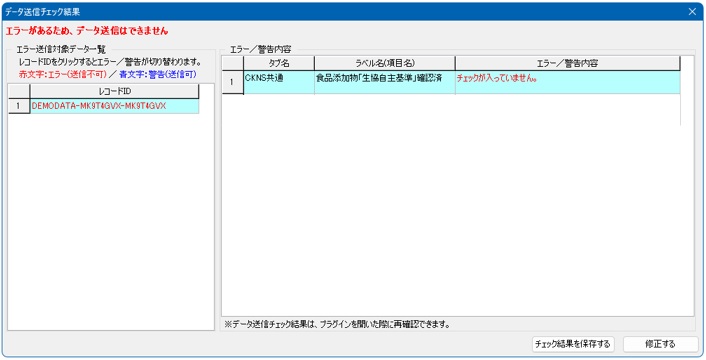This screenshot has width=706, height=360.
Task: Click the タブ名 column header
Action: tap(279, 63)
